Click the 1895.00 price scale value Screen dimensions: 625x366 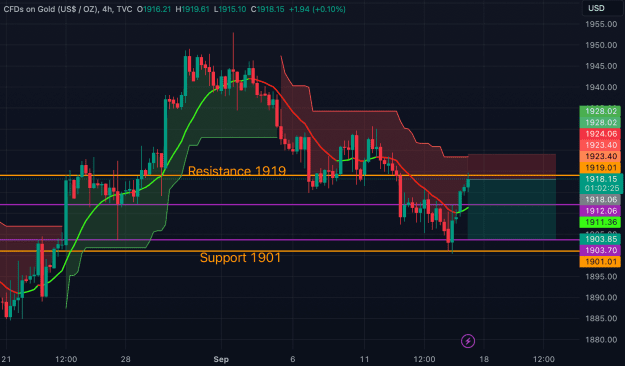coord(601,276)
